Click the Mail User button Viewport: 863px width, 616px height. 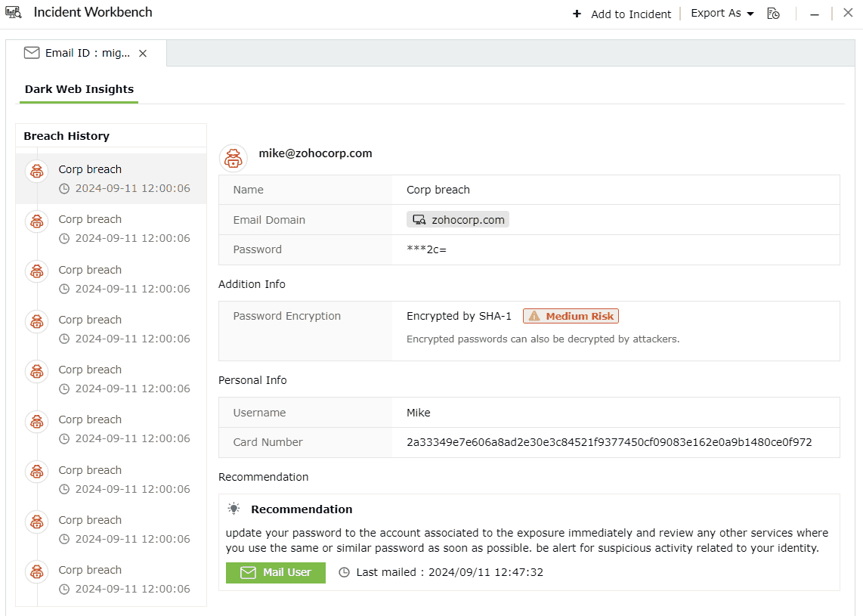point(276,572)
